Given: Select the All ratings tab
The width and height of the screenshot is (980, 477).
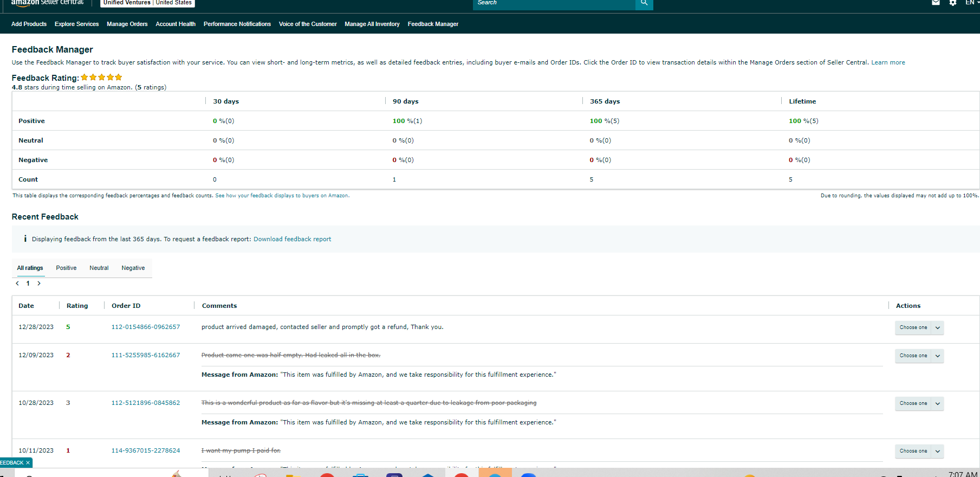Looking at the screenshot, I should click(30, 268).
